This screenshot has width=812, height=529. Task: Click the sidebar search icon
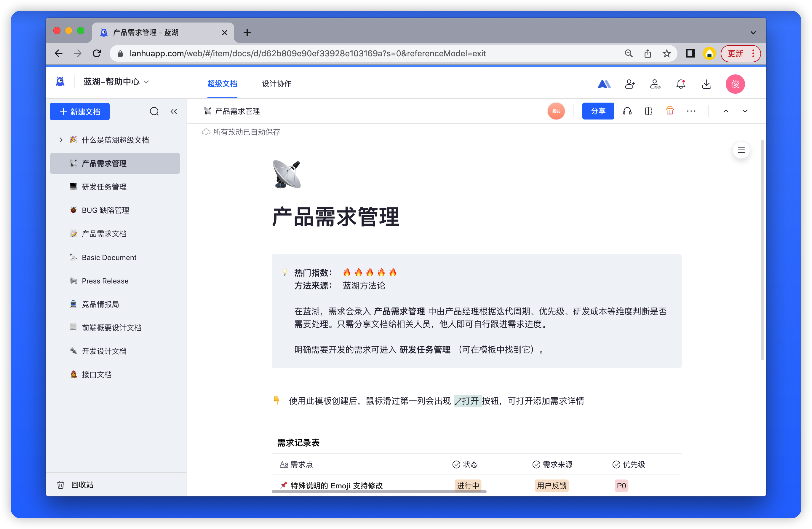pos(154,111)
